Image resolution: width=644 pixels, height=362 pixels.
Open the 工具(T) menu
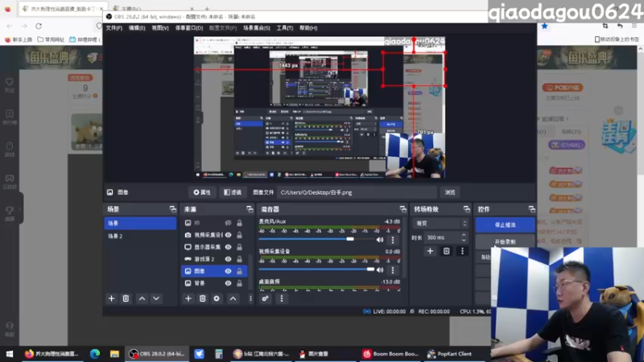tap(285, 28)
